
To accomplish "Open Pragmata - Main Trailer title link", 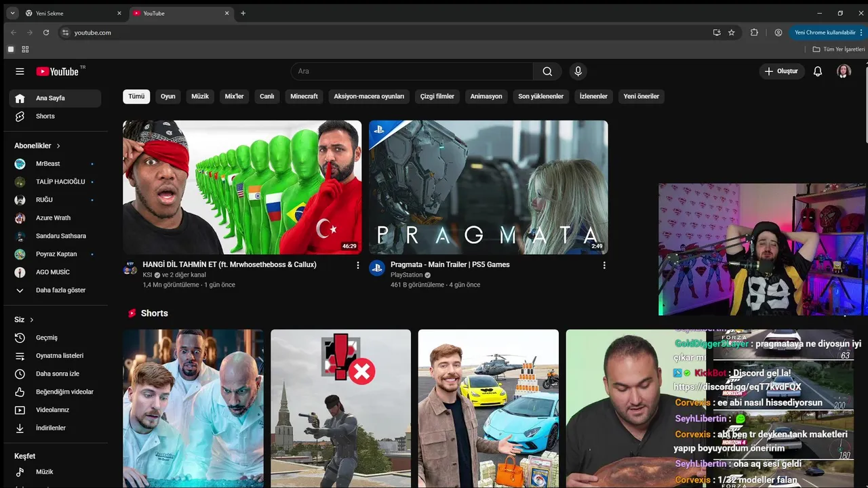I will pyautogui.click(x=450, y=264).
